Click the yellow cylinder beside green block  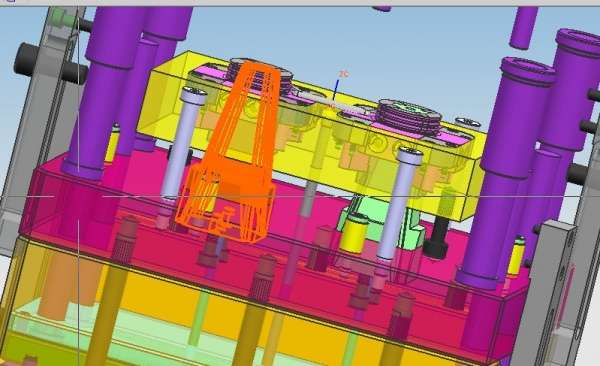354,234
